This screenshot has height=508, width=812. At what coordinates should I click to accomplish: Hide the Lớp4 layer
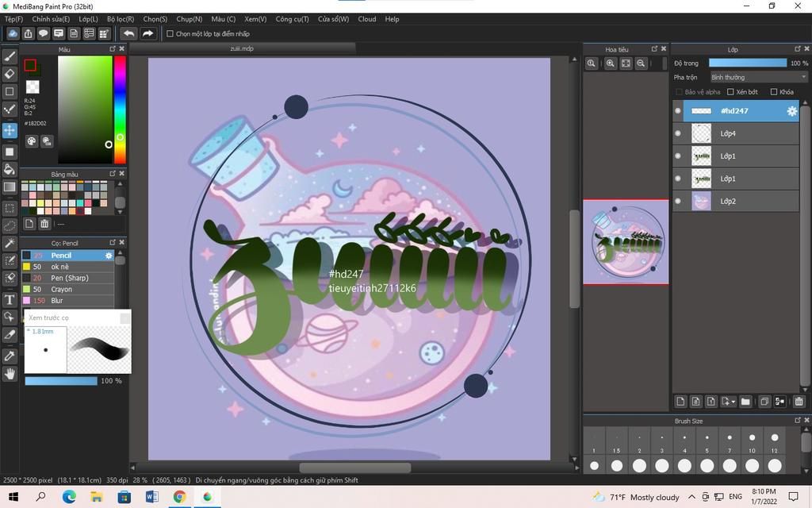[x=678, y=133]
